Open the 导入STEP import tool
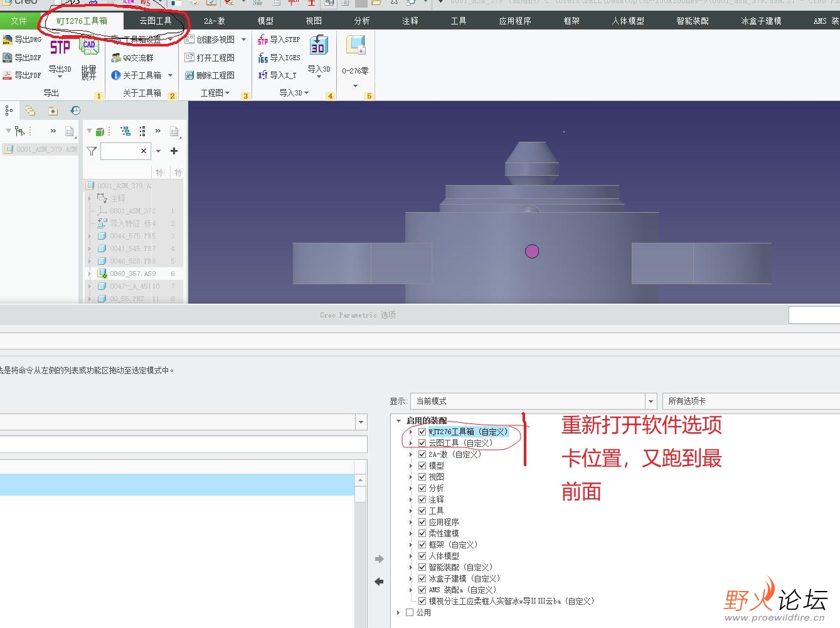 point(278,39)
